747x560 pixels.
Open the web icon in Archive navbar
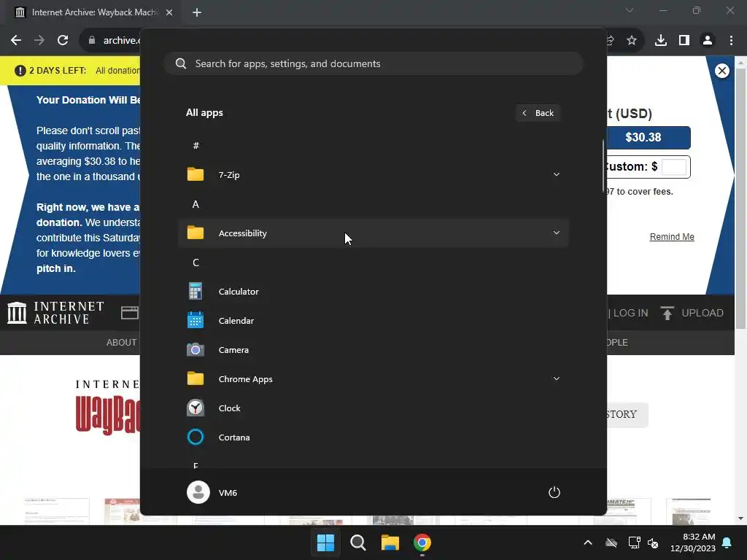point(130,313)
